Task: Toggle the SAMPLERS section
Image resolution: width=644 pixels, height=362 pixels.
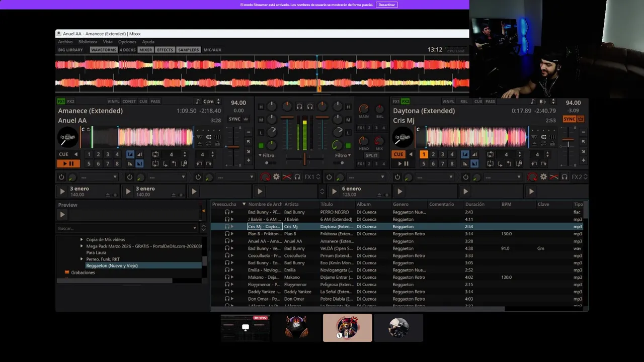Action: coord(188,50)
